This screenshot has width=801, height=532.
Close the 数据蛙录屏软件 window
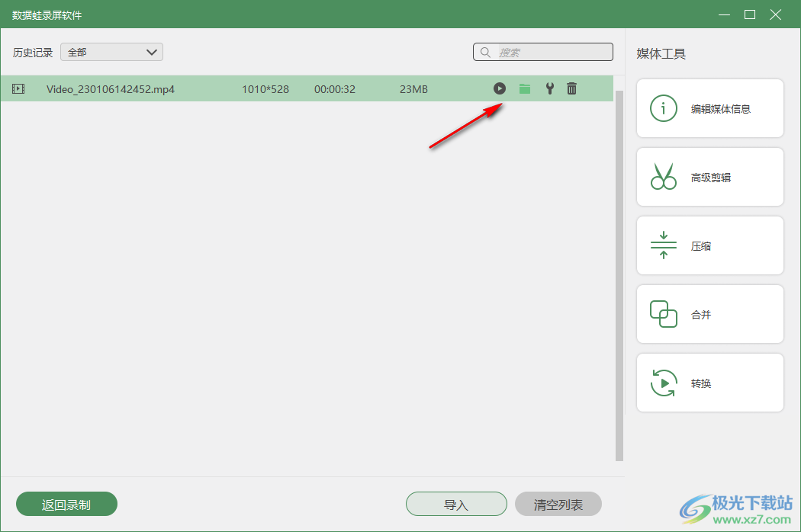click(x=776, y=14)
